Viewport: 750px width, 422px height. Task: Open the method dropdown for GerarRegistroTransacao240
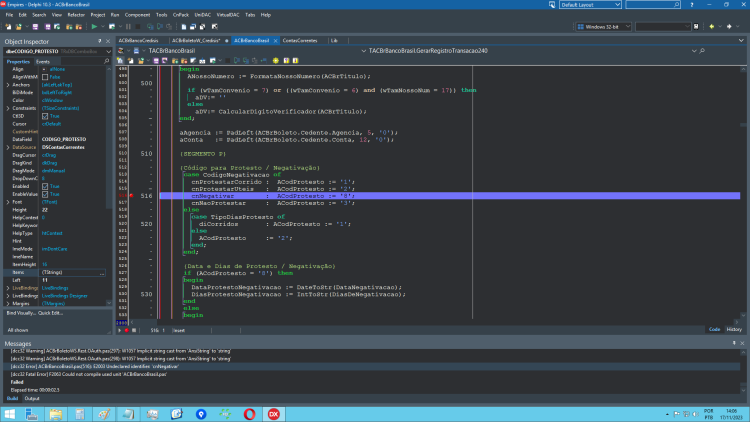pos(694,51)
